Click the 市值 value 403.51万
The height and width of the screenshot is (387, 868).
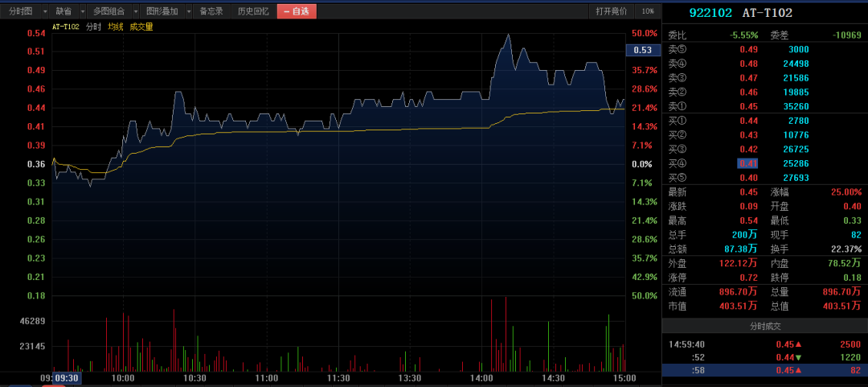[739, 306]
